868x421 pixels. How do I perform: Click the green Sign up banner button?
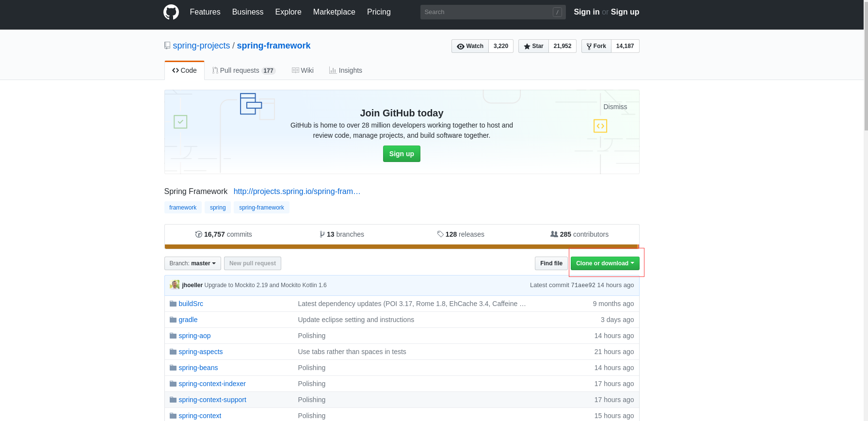click(x=402, y=154)
